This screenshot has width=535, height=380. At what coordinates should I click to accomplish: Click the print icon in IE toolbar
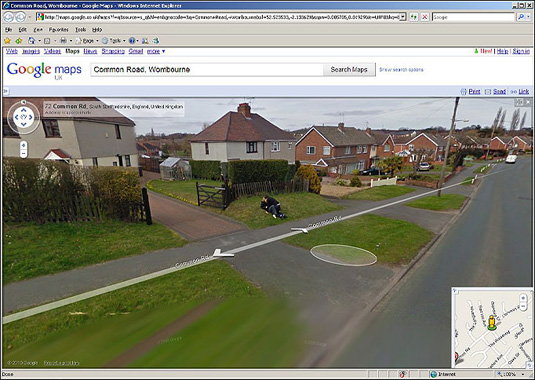[x=63, y=41]
